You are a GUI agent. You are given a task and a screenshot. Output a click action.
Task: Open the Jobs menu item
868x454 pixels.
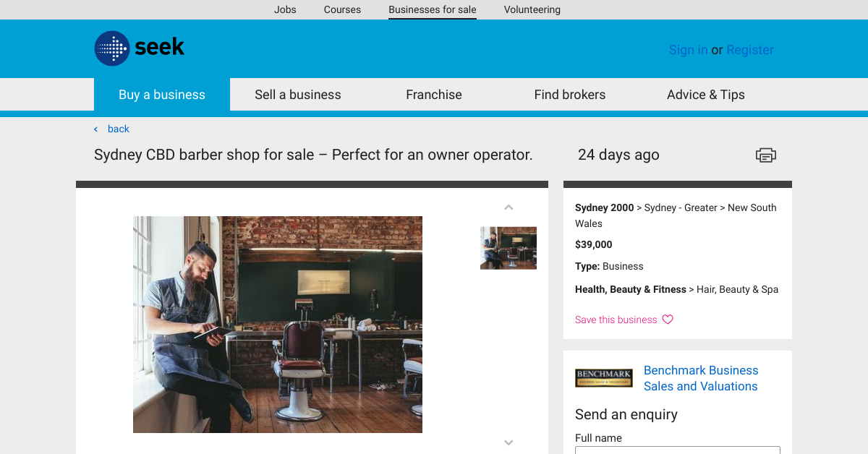click(x=285, y=9)
